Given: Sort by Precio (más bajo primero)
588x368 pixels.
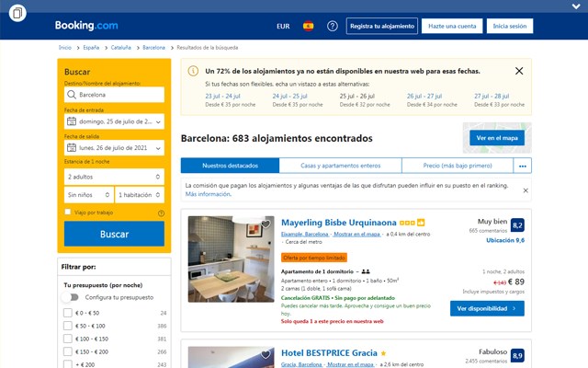Looking at the screenshot, I should (x=458, y=166).
